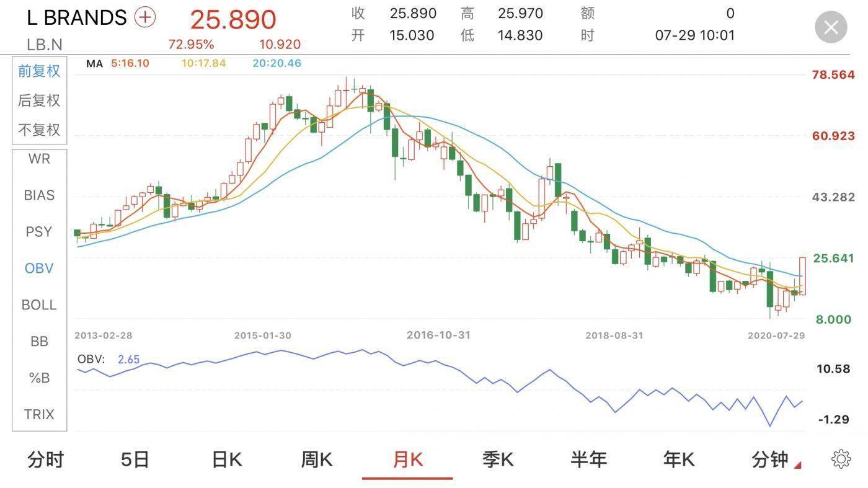Switch indicator to BIAS

click(39, 195)
